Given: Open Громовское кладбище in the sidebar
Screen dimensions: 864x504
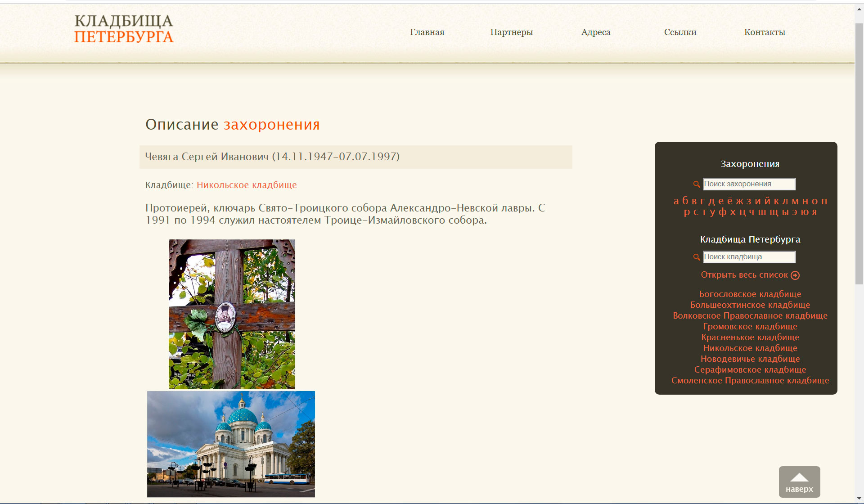Looking at the screenshot, I should [x=750, y=326].
